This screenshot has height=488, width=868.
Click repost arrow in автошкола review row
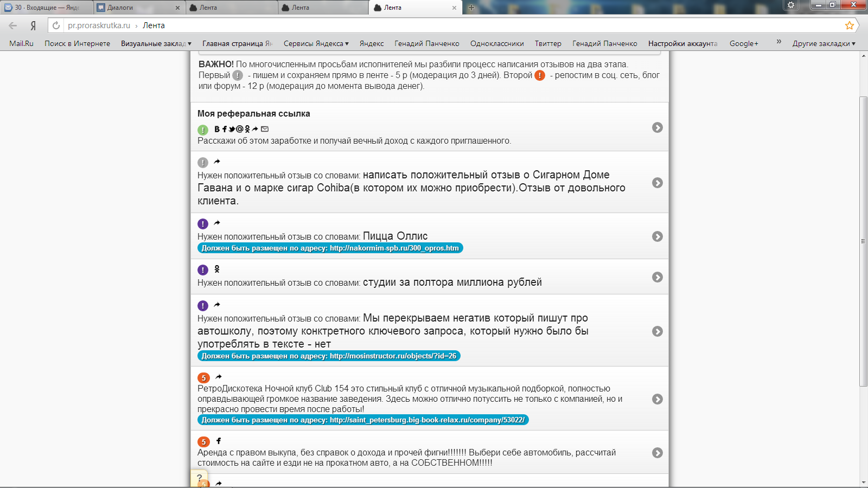[217, 305]
